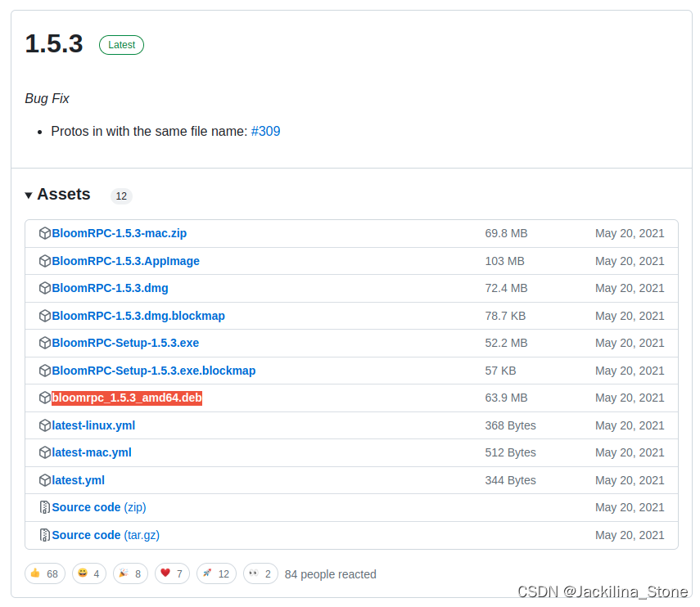Download Source code (tar.gz)

coord(106,535)
